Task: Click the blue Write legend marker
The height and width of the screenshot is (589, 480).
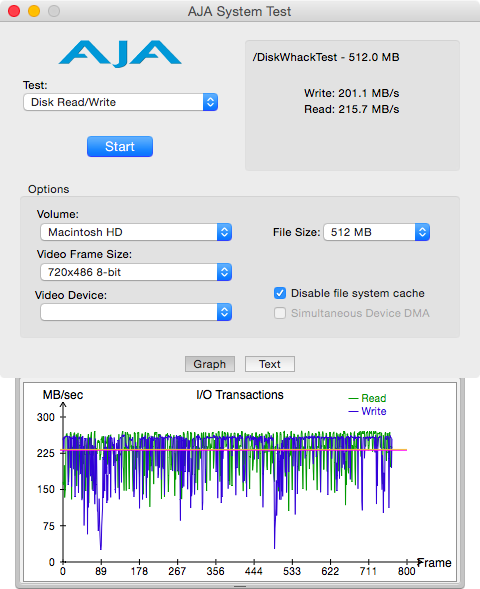Action: tap(353, 411)
